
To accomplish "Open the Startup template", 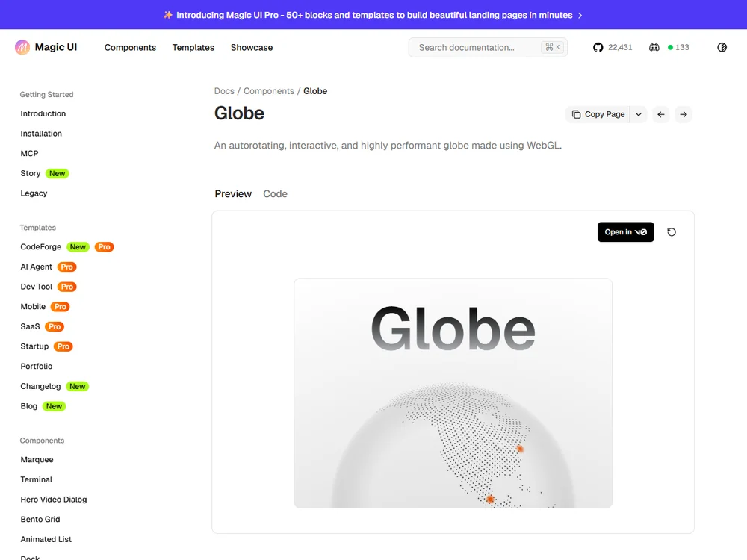I will click(x=34, y=346).
